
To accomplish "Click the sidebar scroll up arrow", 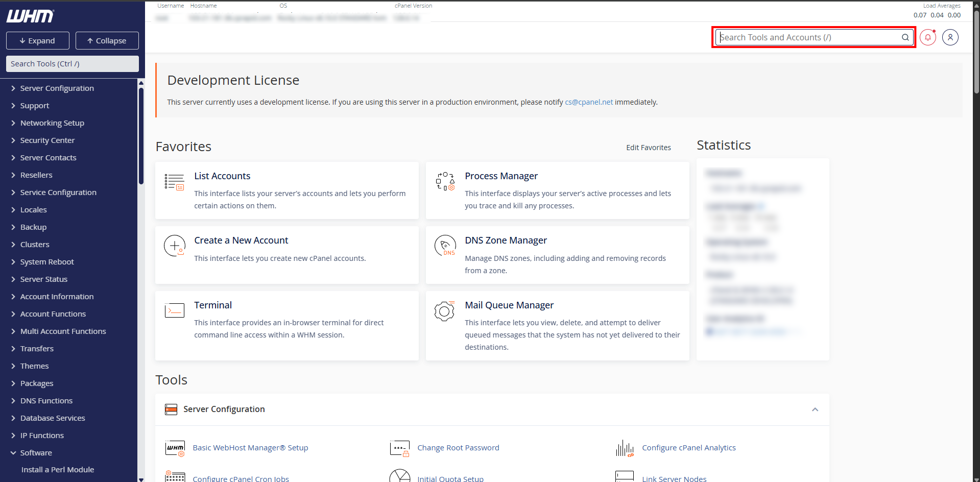I will 141,83.
